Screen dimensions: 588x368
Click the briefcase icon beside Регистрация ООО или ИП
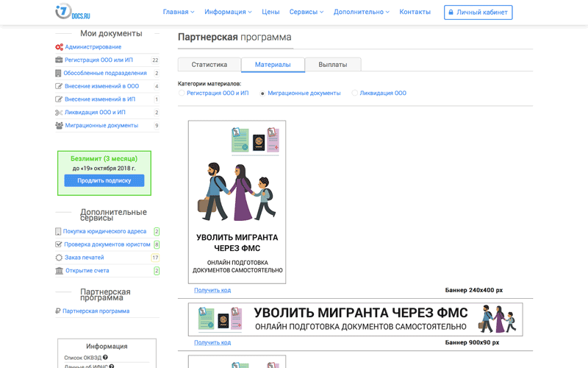coord(59,60)
